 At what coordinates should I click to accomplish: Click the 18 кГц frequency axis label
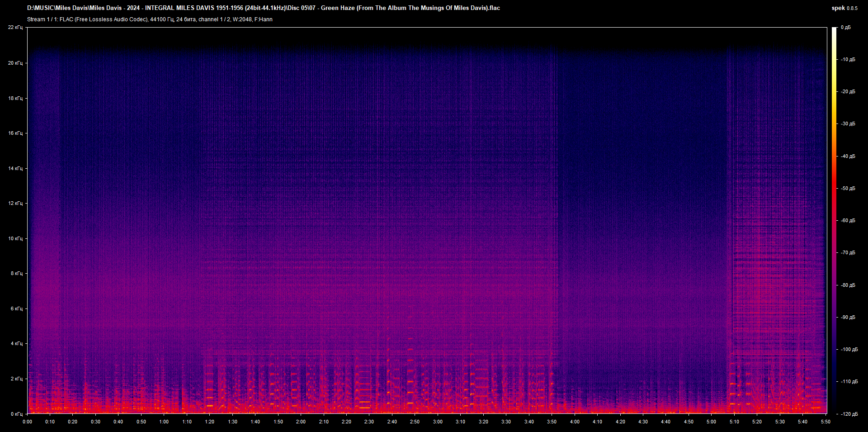15,98
